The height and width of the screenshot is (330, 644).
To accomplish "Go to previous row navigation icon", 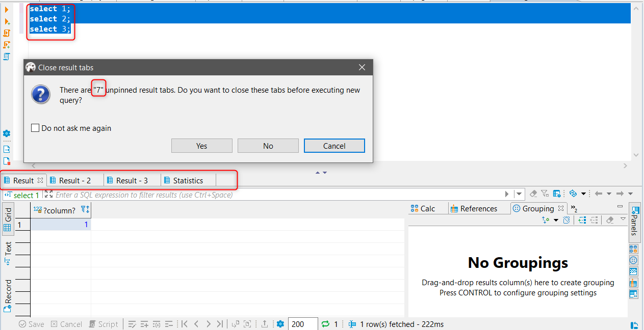I will coord(196,324).
